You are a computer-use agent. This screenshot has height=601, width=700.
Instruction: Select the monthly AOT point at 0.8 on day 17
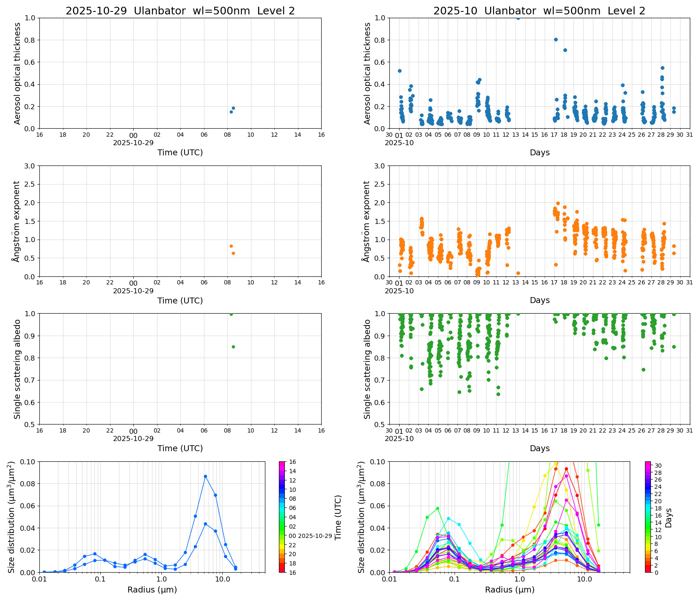[x=556, y=39]
